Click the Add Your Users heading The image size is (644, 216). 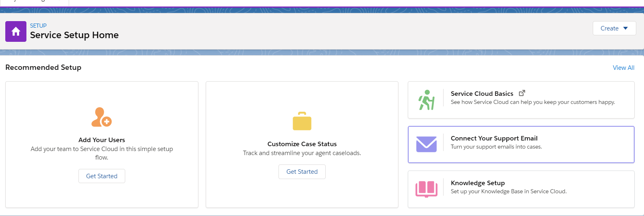coord(102,140)
